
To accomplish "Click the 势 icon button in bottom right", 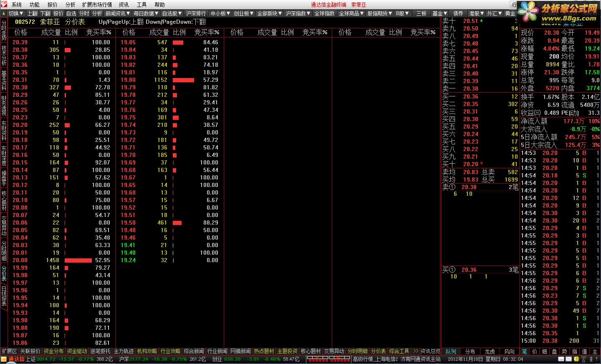I will click(564, 351).
